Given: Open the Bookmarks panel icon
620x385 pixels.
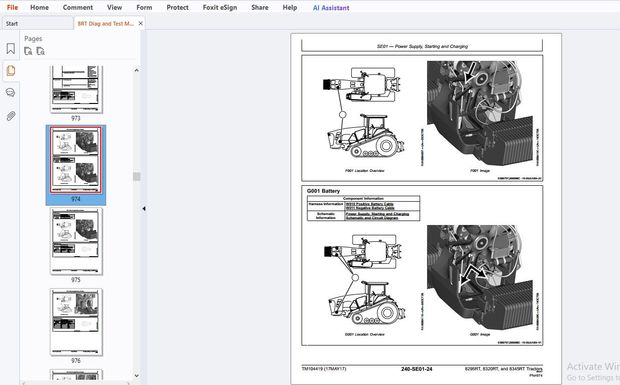Looking at the screenshot, I should (x=11, y=49).
